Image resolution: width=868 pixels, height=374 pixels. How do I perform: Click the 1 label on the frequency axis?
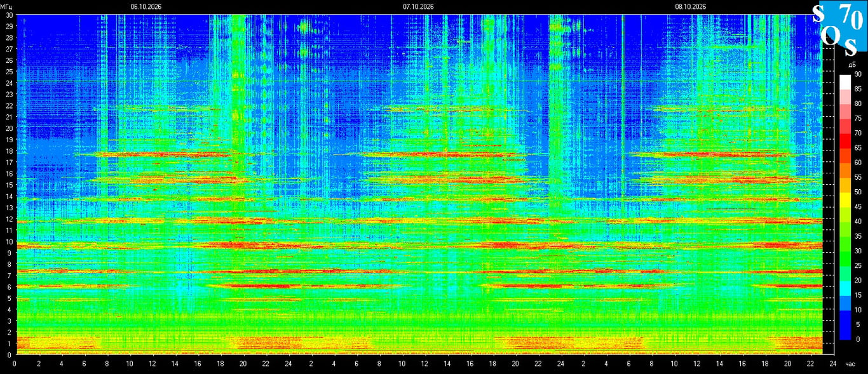11,344
